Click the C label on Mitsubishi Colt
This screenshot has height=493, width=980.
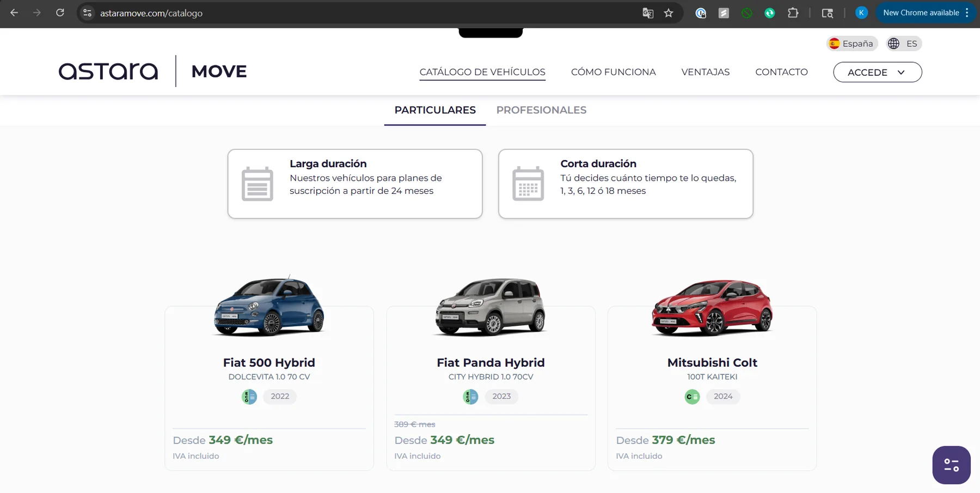click(x=692, y=397)
